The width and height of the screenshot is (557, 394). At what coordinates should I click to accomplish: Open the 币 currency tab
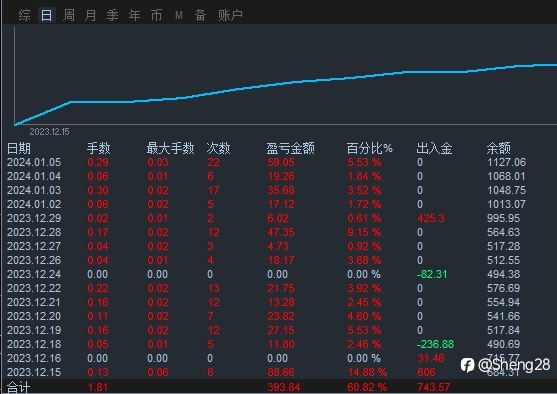tap(156, 15)
